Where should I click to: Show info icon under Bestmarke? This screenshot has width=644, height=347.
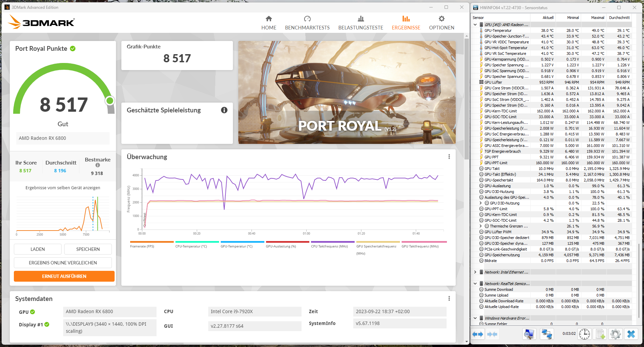click(x=98, y=165)
